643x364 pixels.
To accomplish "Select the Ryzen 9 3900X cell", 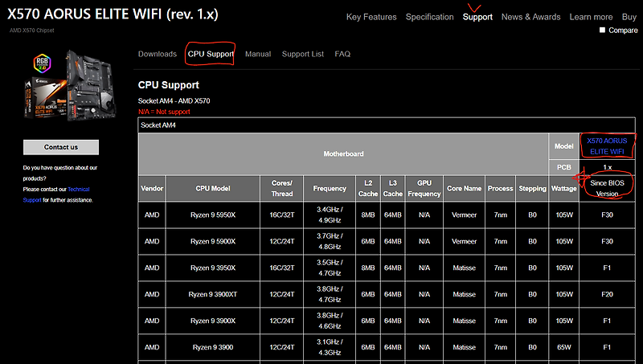I will point(213,321).
